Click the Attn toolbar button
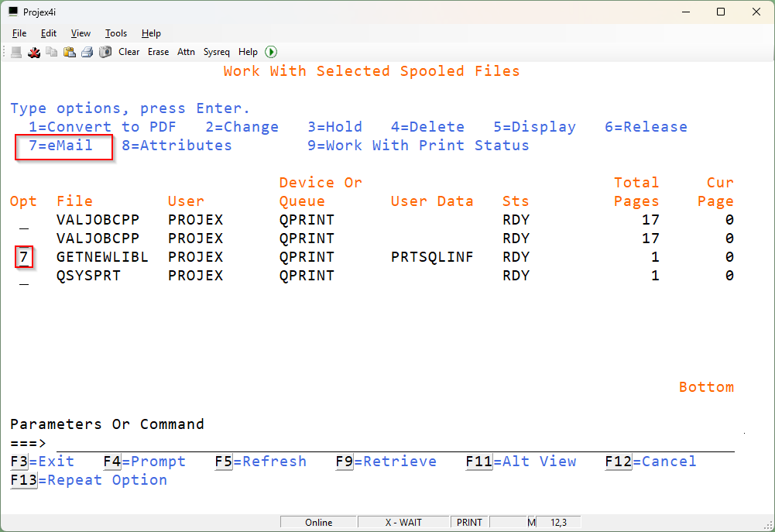This screenshot has height=532, width=775. (186, 52)
